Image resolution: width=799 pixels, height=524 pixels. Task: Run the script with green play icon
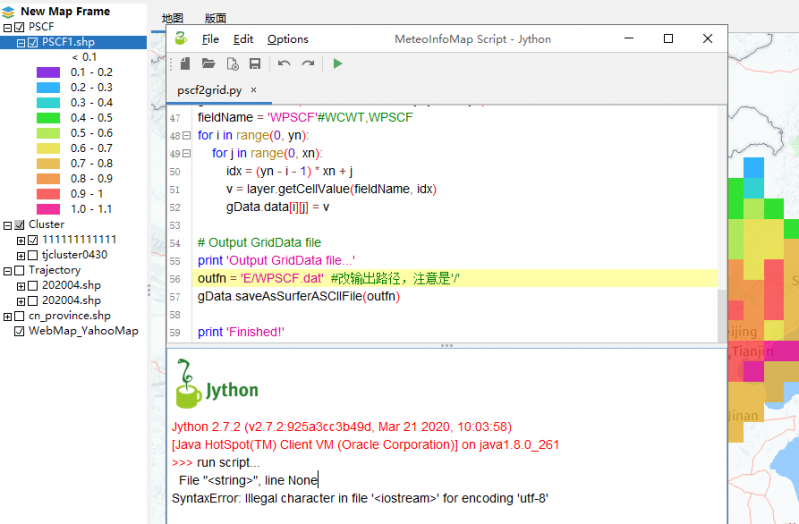point(338,64)
